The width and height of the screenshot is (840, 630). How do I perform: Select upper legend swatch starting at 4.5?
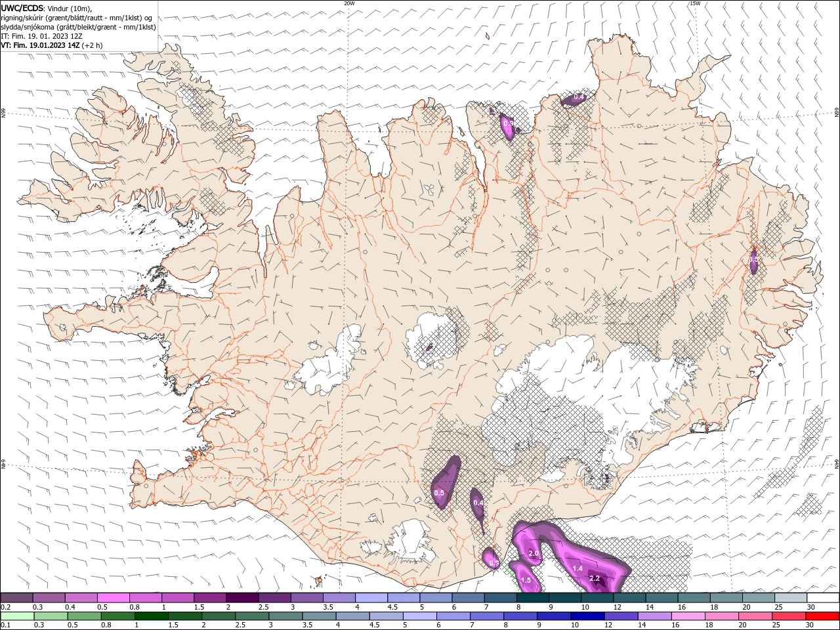coord(404,598)
